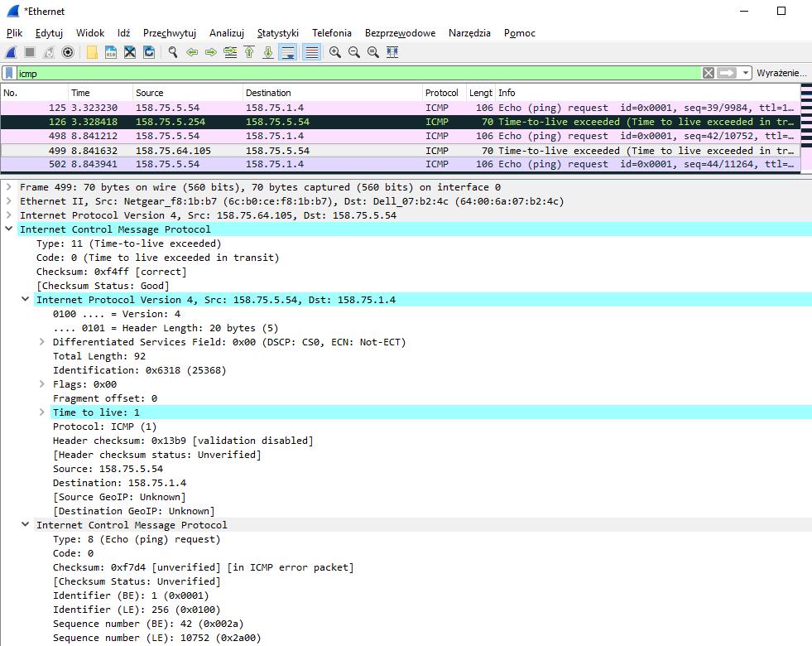Save the capture file from the toolbar

point(111,52)
